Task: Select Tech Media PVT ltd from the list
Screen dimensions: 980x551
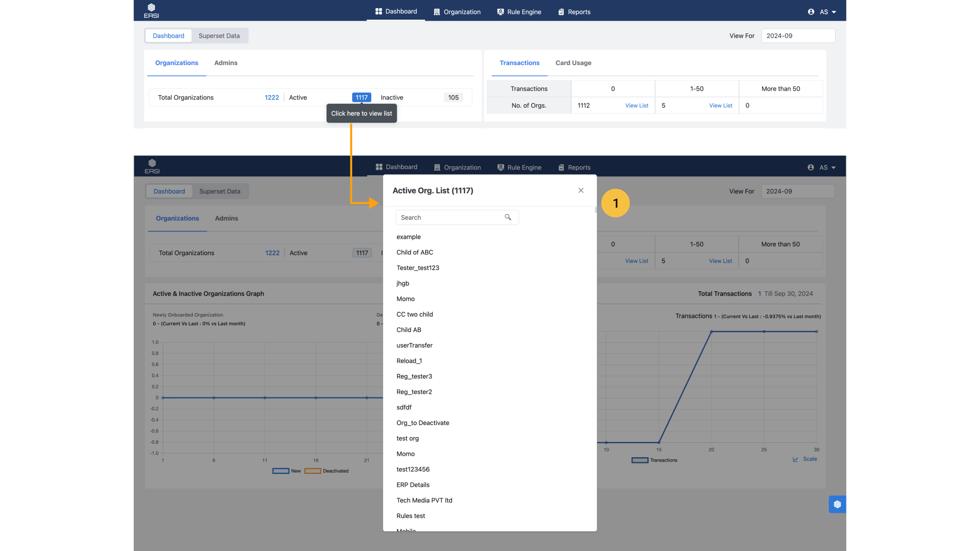Action: click(424, 500)
